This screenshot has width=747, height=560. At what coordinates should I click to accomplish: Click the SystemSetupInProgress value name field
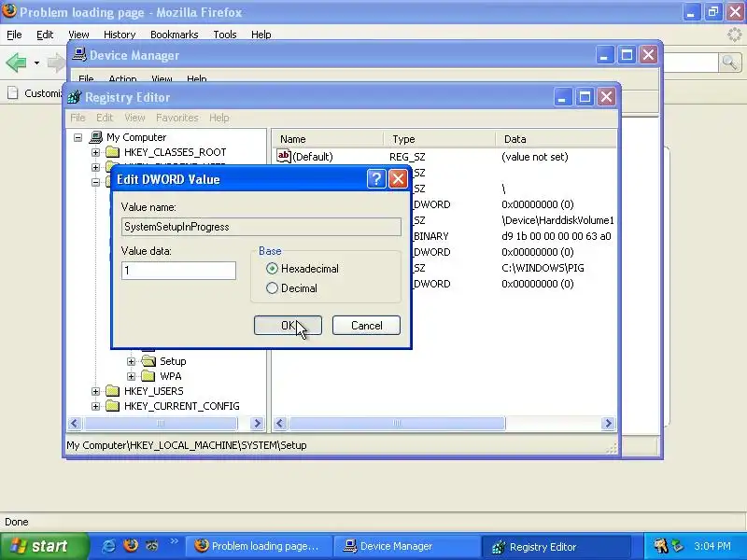(x=261, y=227)
